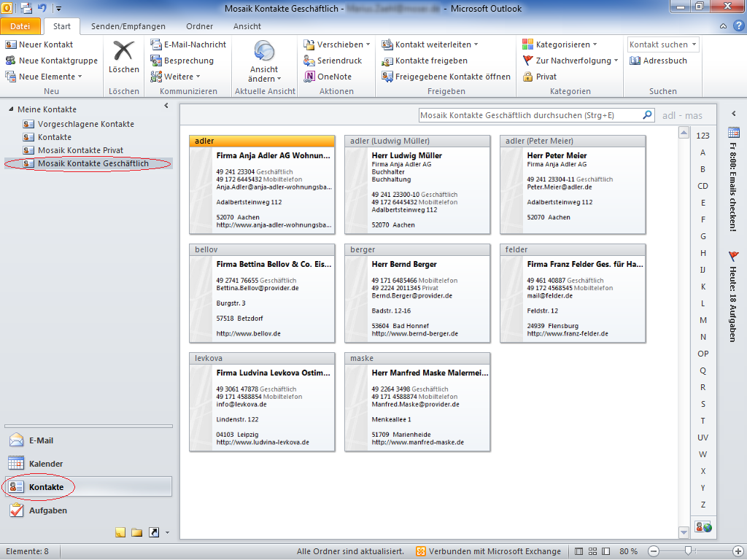Open Kontakt weiterleiten dropdown

tap(430, 44)
